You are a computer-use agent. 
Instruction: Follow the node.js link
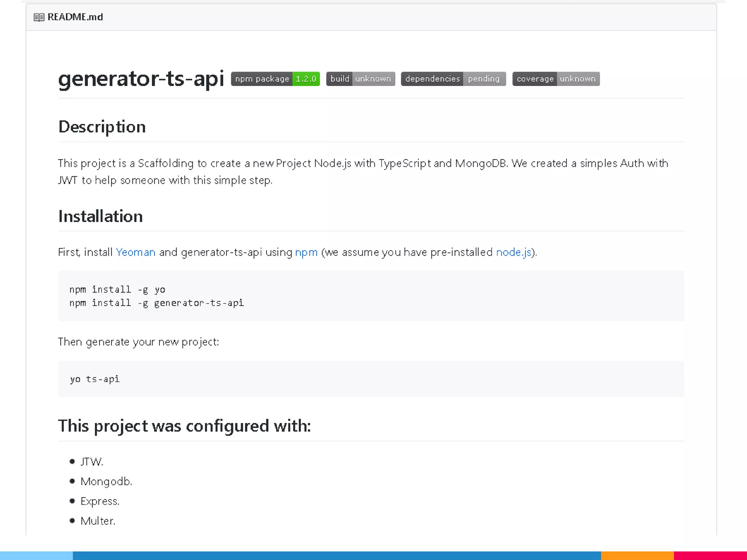coord(514,252)
